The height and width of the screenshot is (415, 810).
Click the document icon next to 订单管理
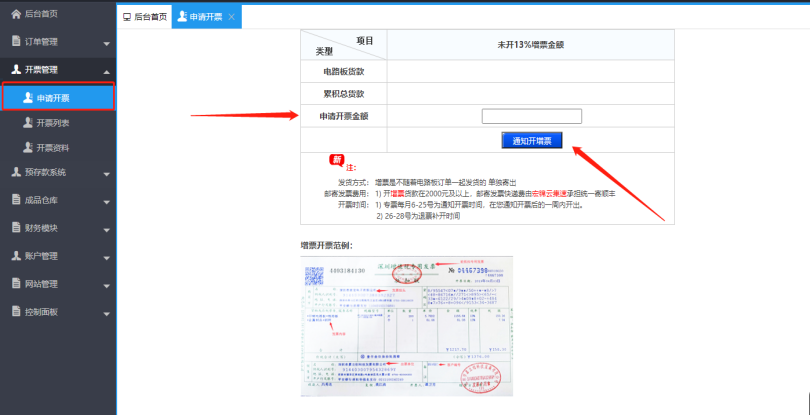point(16,42)
